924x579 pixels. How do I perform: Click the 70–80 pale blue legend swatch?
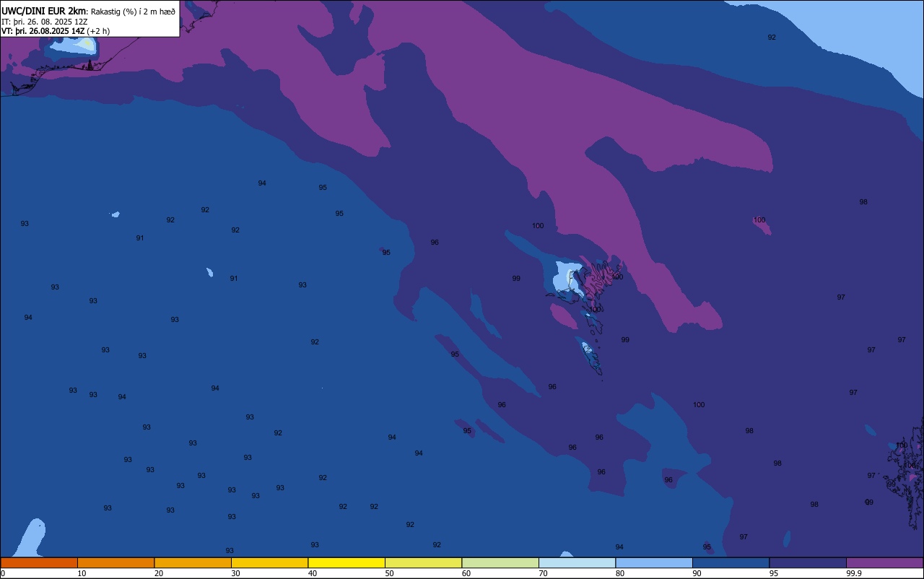(577, 562)
